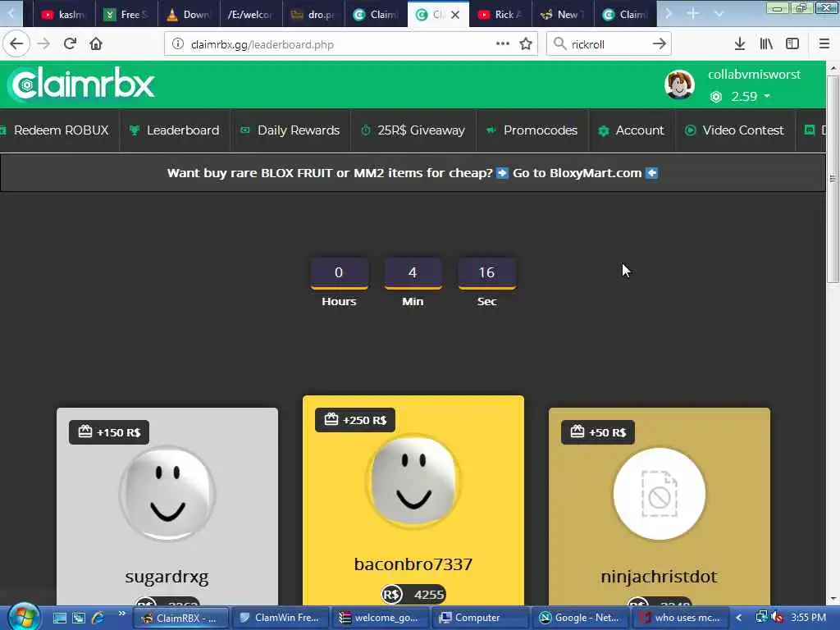Image resolution: width=840 pixels, height=630 pixels.
Task: Switch to the Rick A YouTube tab
Action: tap(500, 15)
